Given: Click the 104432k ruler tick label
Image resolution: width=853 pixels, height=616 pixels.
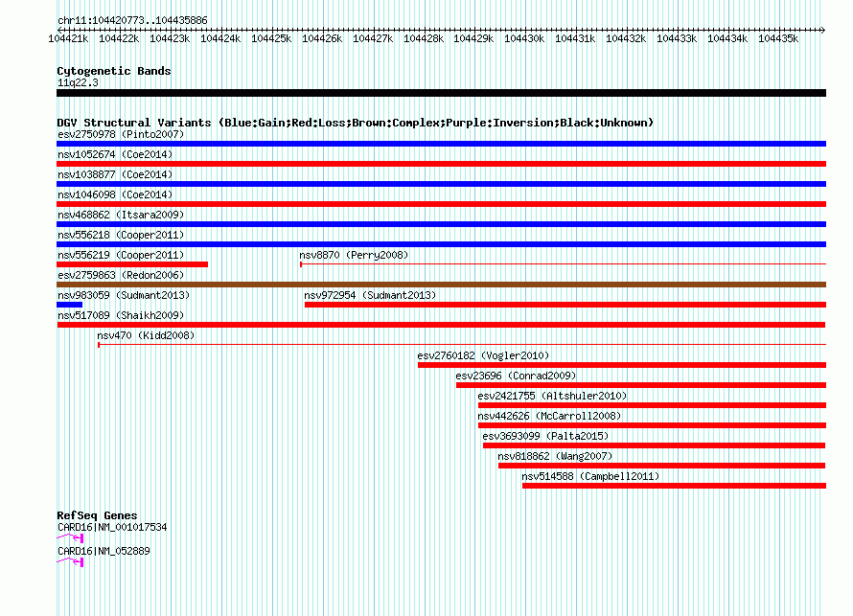Looking at the screenshot, I should pos(626,38).
